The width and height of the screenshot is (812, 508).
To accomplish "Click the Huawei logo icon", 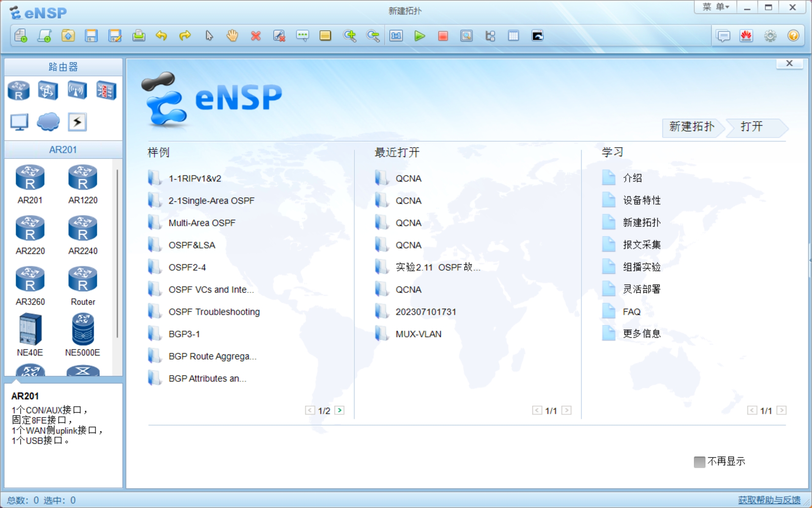I will click(746, 36).
